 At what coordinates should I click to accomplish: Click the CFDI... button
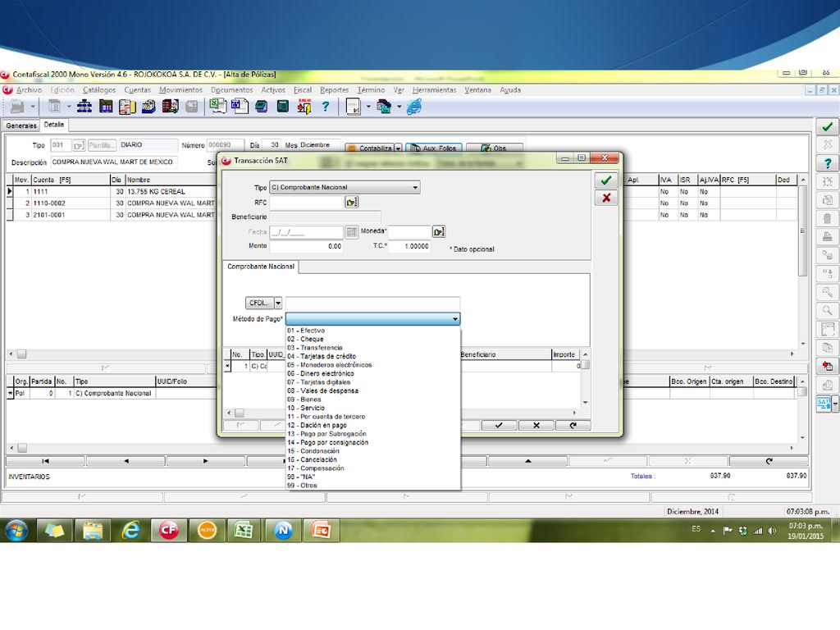(x=259, y=304)
